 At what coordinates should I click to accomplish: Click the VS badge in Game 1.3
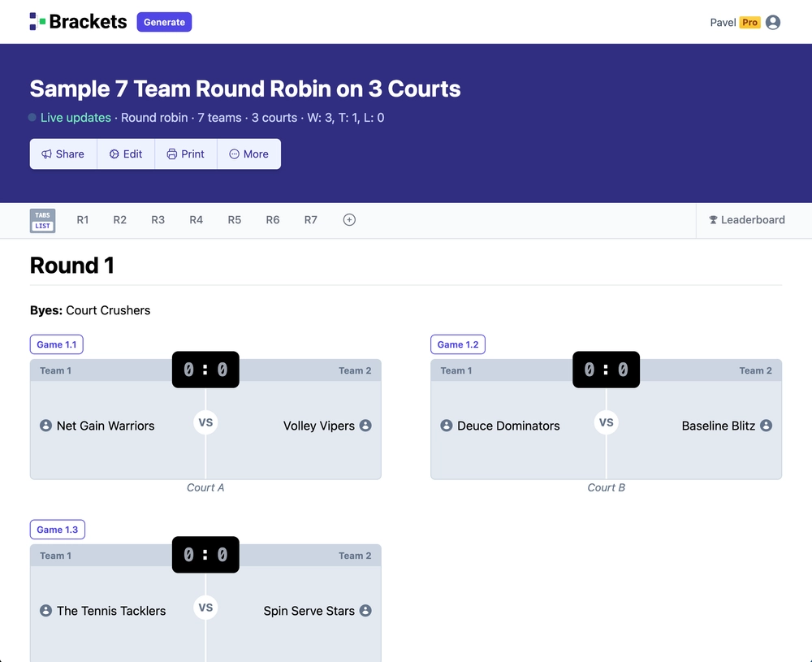click(x=205, y=607)
